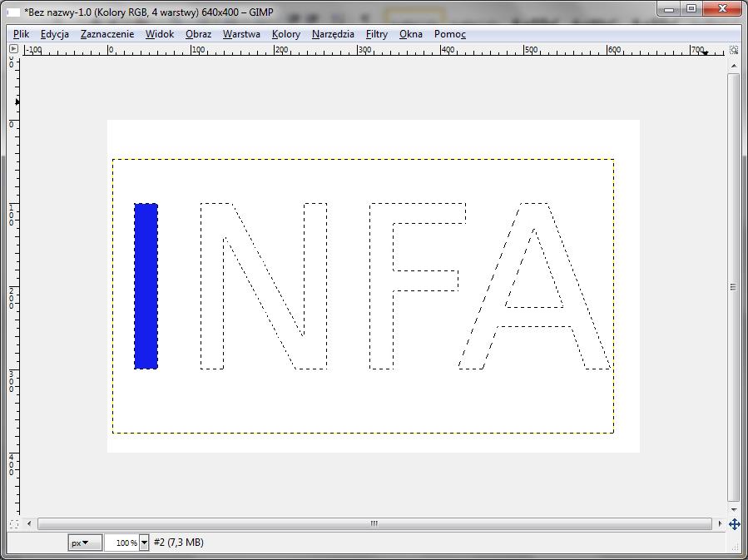Toggle the Quick Mask button at bottom left
Screen dimensions: 748x560
pyautogui.click(x=14, y=523)
